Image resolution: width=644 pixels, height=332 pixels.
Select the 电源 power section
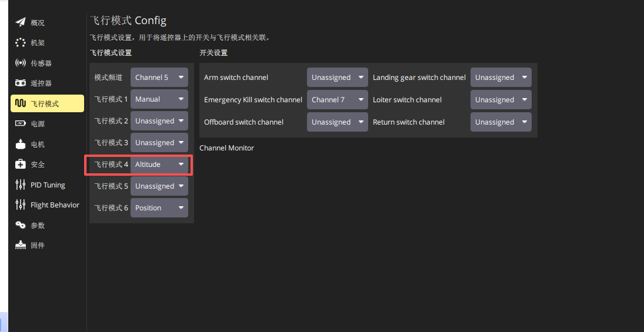tap(47, 123)
